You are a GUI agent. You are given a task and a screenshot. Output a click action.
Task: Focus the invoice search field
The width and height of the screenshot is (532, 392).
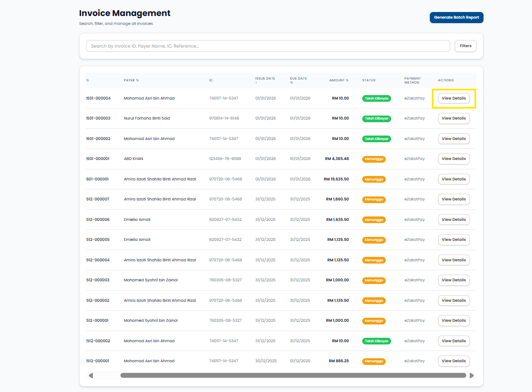[268, 46]
